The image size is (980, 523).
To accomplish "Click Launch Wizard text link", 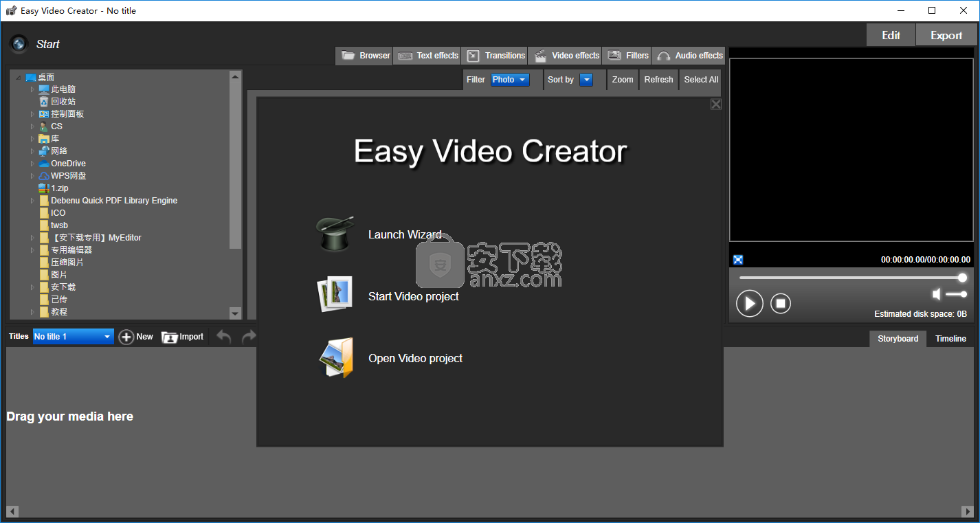I will [405, 234].
